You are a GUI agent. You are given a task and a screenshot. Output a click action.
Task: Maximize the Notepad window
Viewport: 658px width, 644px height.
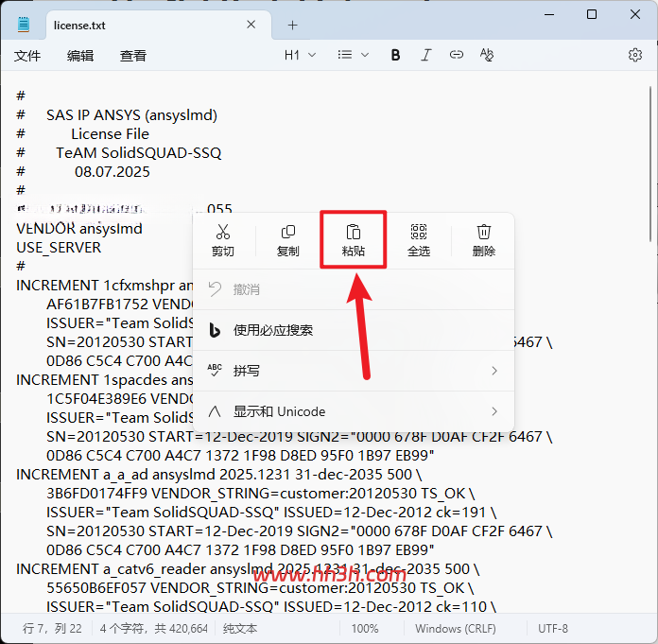pos(592,14)
